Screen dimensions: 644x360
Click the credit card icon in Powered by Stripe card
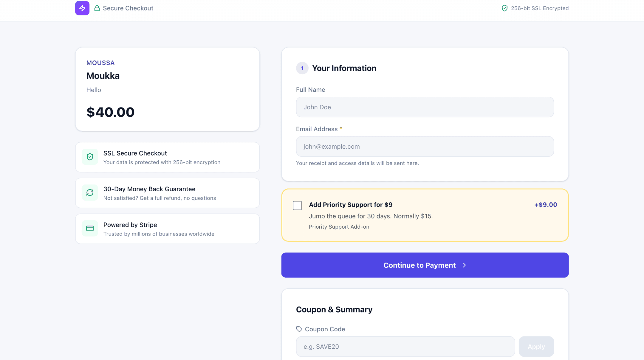[90, 228]
